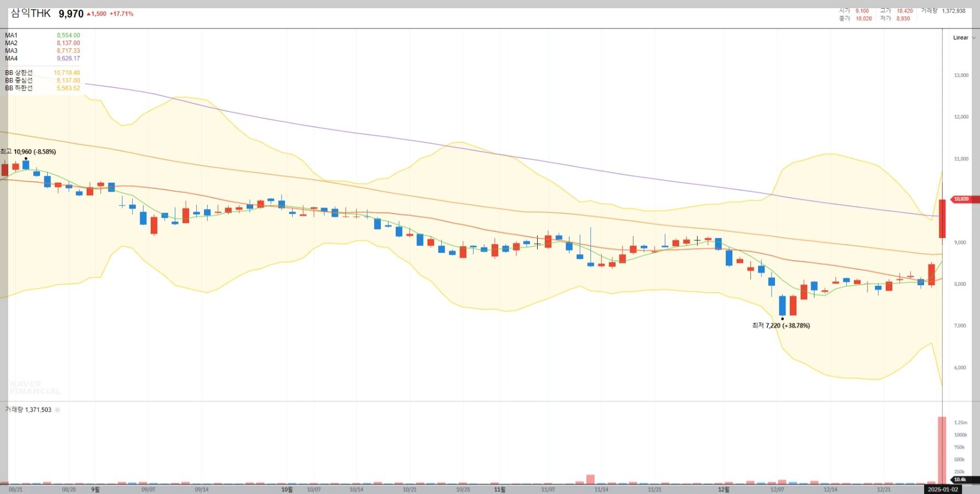Viewport: 980px width, 494px height.
Task: Select the MA3 indicator label
Action: [12, 50]
